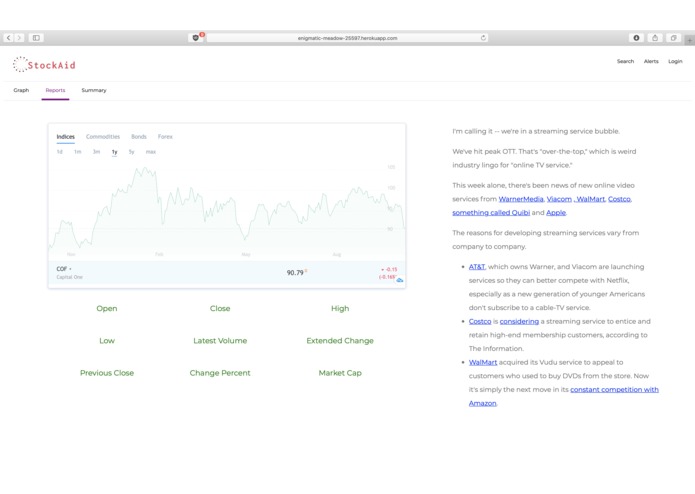The height and width of the screenshot is (494, 695).
Task: Set chart range to 1m
Action: coord(78,152)
